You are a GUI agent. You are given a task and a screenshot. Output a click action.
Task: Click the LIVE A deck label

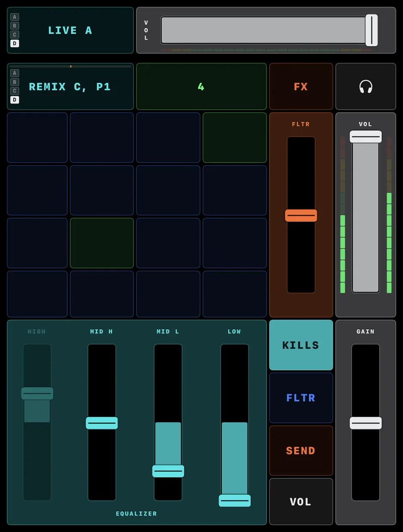70,30
